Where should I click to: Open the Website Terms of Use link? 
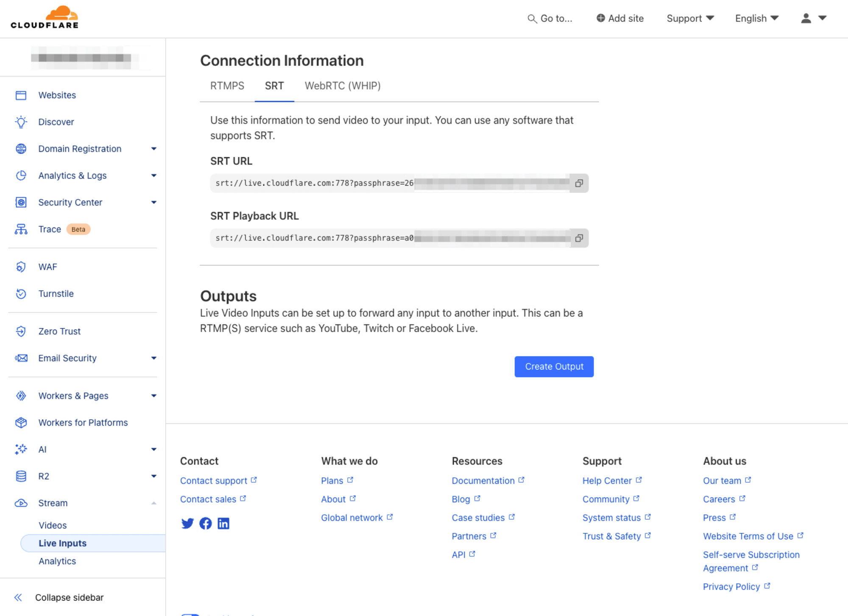point(753,536)
